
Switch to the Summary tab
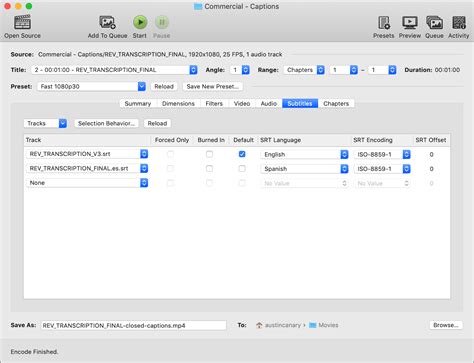click(138, 103)
